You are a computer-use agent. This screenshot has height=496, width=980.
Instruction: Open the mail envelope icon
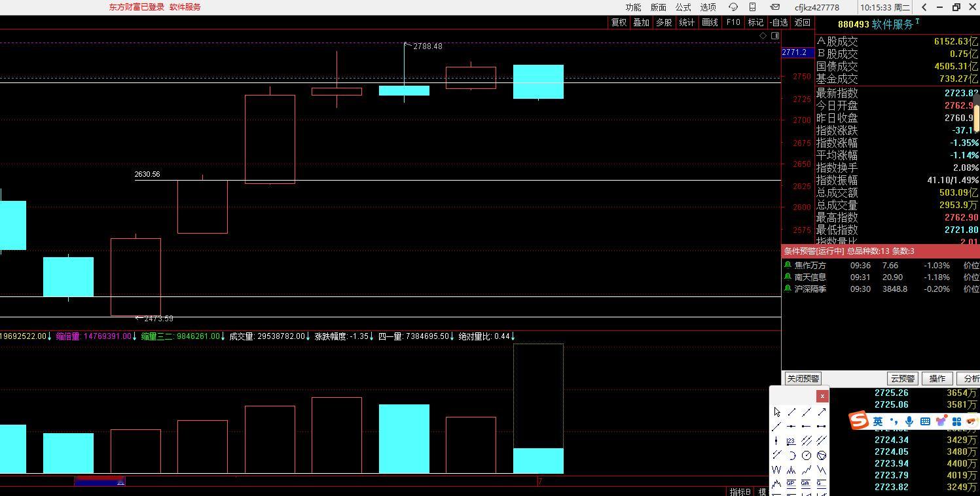coord(774,7)
